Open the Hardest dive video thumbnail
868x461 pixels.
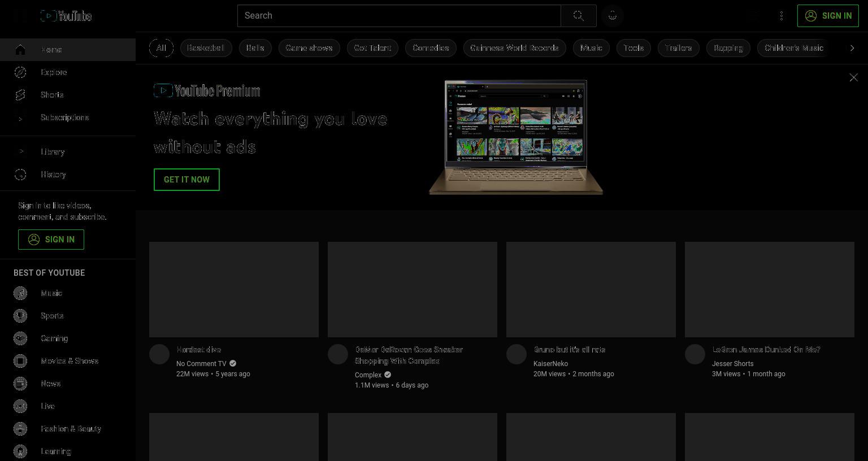coord(234,290)
